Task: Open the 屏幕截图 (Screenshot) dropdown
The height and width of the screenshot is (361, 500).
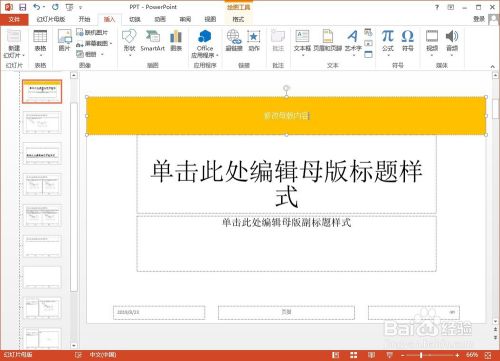Action: [x=94, y=43]
